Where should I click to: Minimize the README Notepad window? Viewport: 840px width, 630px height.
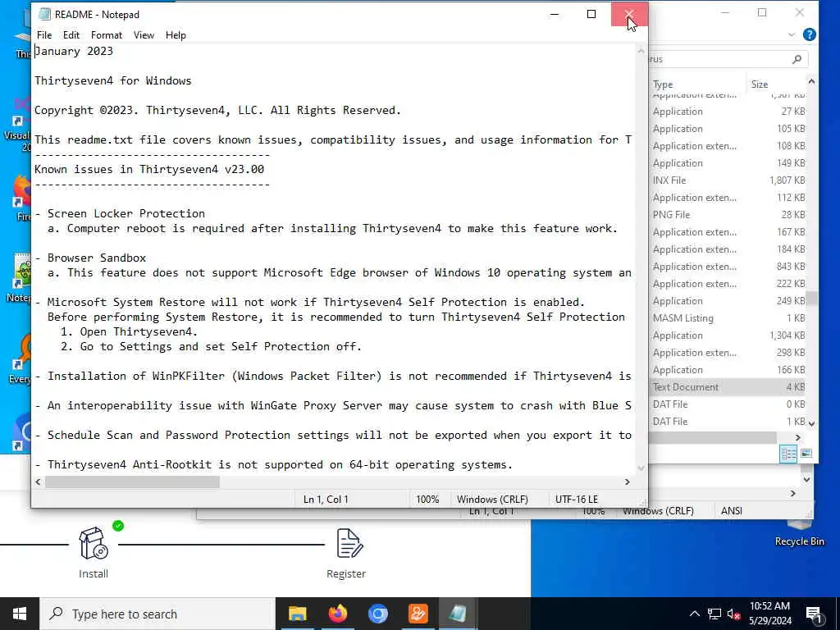tap(555, 15)
